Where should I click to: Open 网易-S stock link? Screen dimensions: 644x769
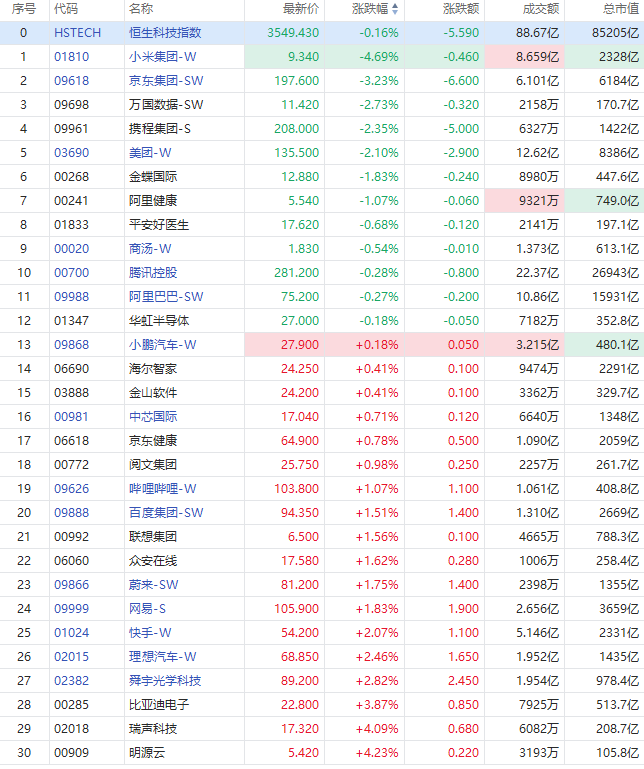147,610
